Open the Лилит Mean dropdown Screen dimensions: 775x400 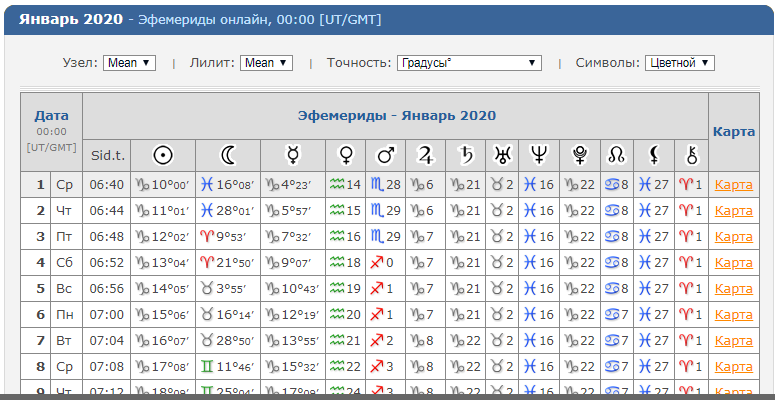tap(266, 63)
